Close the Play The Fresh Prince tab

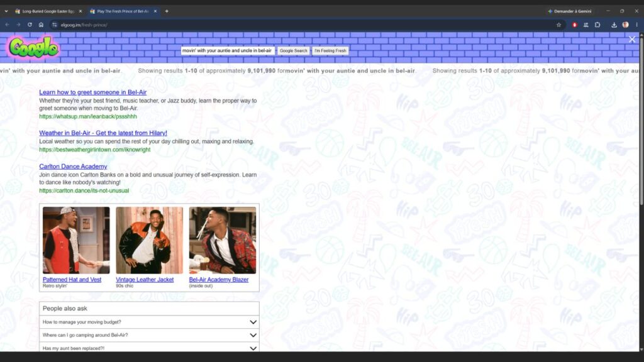pos(155,11)
